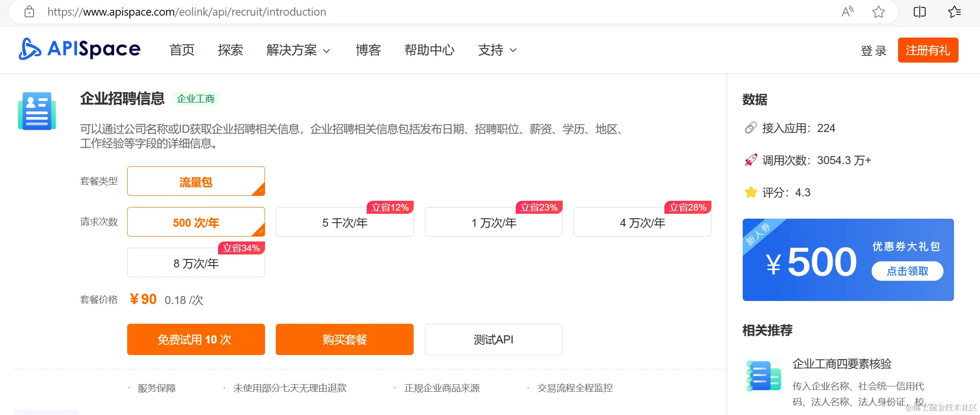Click the ¥90 package price
980x415 pixels.
pos(143,299)
